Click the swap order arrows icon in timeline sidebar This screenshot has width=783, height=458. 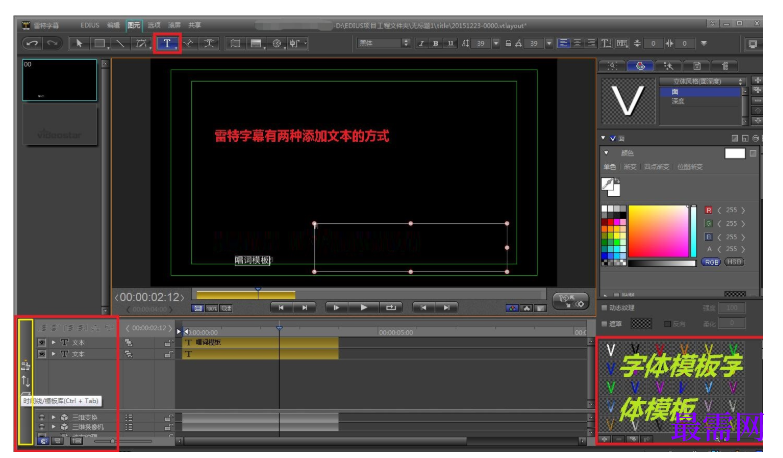point(26,382)
